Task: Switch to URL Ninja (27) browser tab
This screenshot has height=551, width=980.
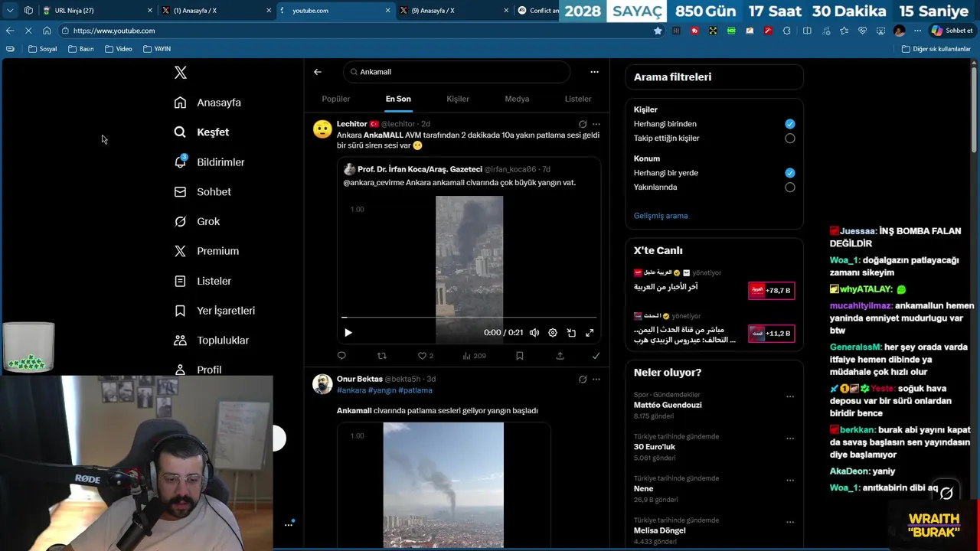Action: coord(96,11)
